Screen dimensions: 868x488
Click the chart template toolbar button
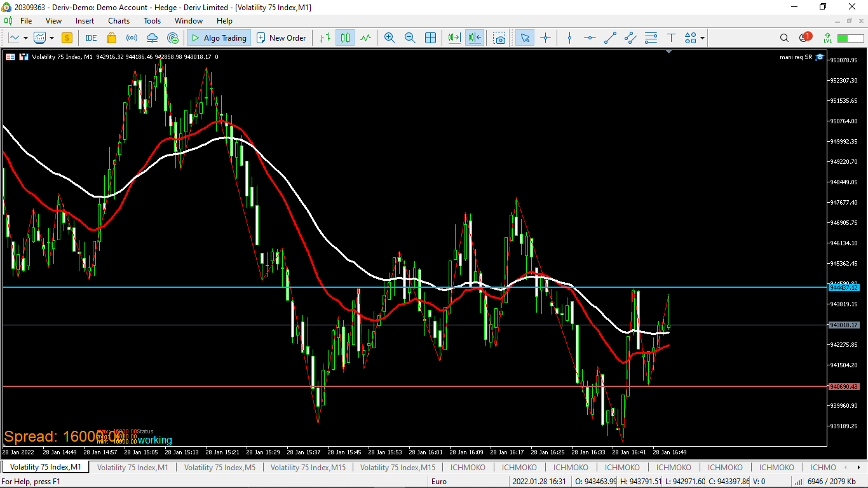click(40, 38)
